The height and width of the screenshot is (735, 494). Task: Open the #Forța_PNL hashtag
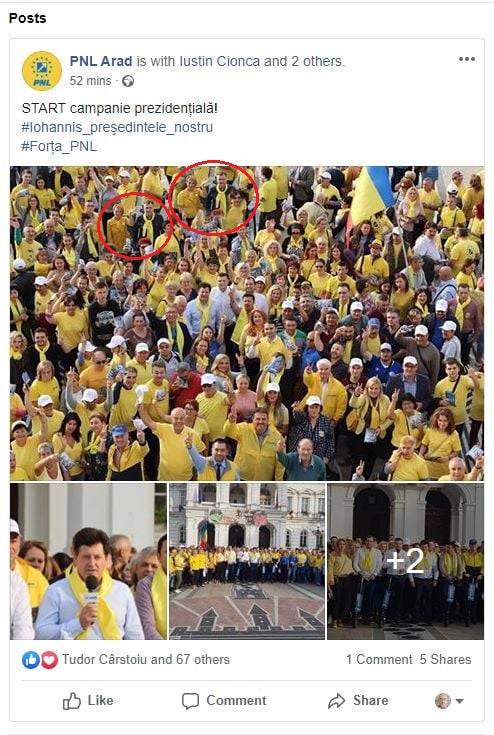59,147
